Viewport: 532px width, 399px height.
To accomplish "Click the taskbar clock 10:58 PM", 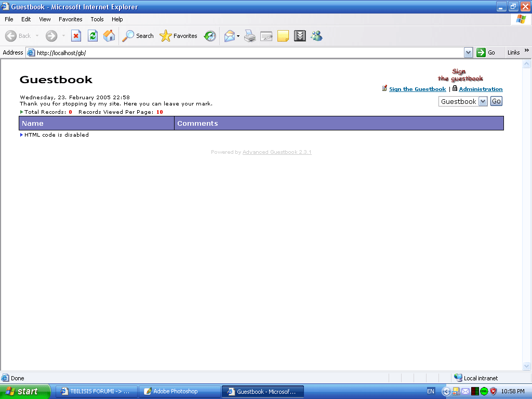I will [513, 391].
